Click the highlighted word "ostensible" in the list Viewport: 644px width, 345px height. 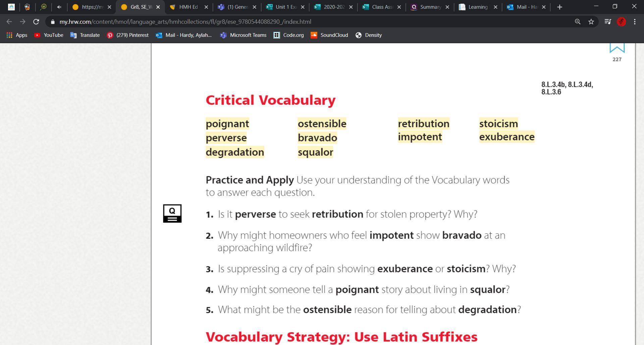[x=322, y=124]
